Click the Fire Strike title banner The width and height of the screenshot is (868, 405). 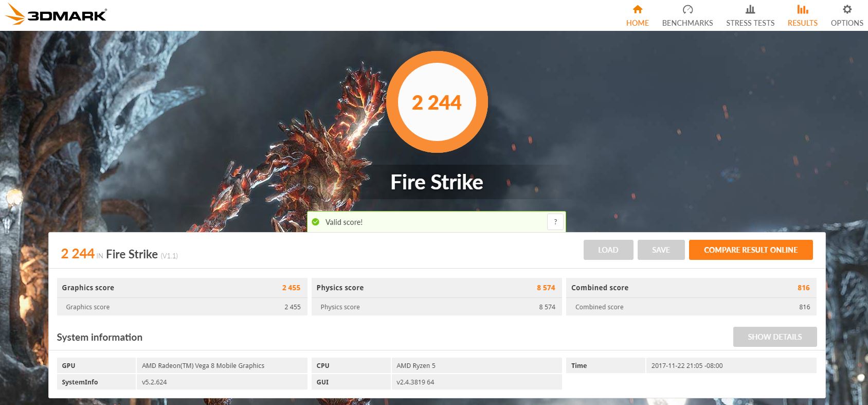437,182
